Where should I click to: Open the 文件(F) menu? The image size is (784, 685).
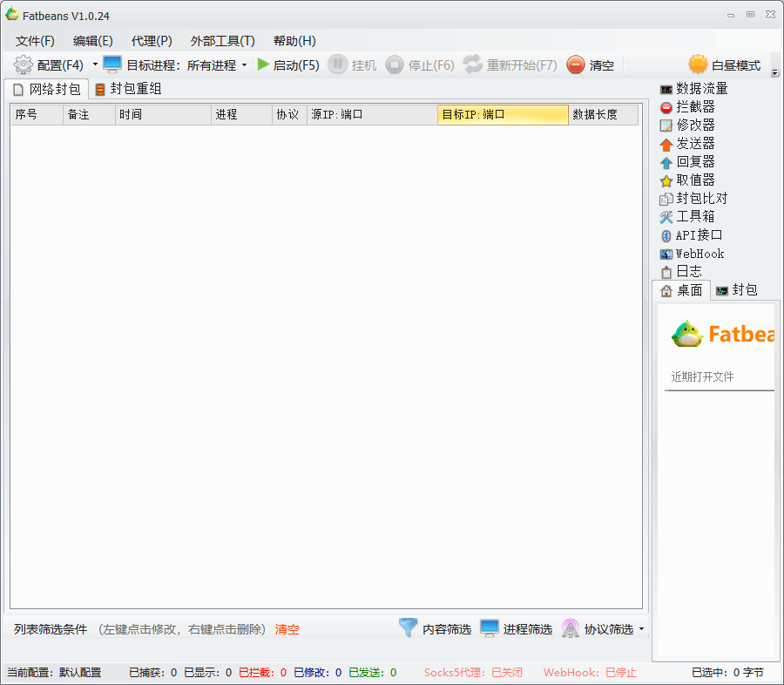point(35,41)
